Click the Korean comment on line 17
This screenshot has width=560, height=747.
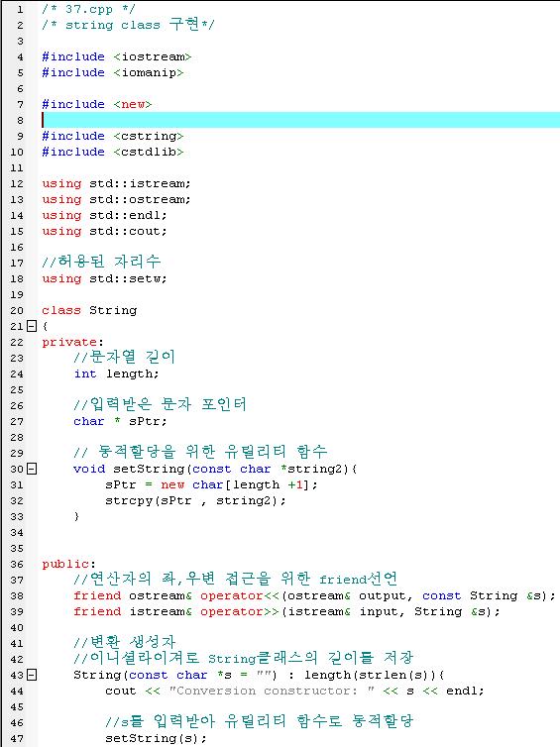101,262
